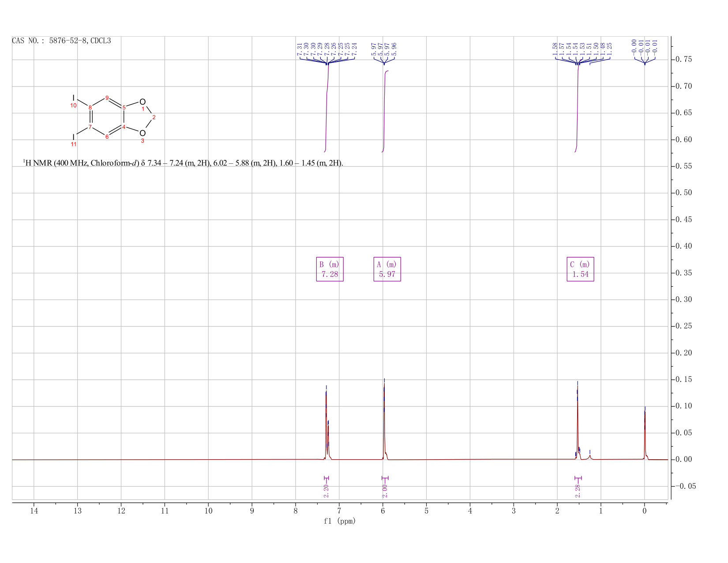Click the 2.00 integral value label
Viewport: 728px width, 563px height.
pyautogui.click(x=384, y=491)
